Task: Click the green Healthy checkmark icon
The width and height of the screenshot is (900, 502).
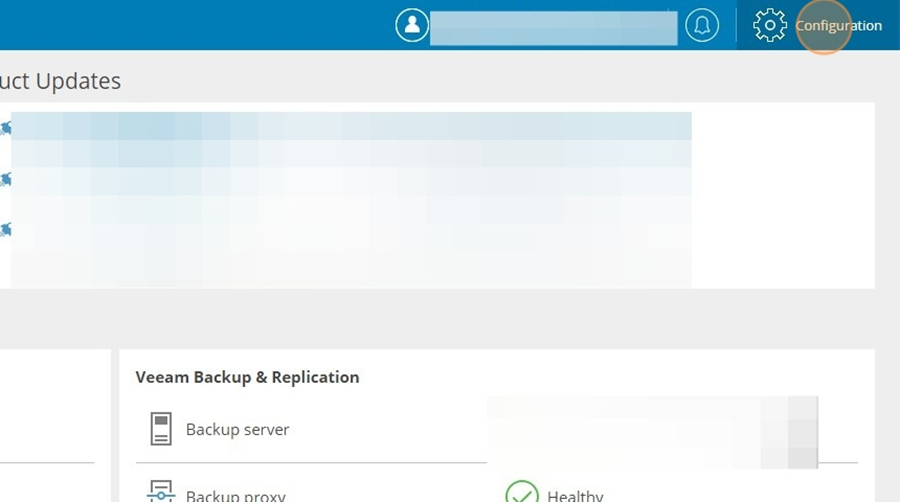Action: [x=522, y=492]
